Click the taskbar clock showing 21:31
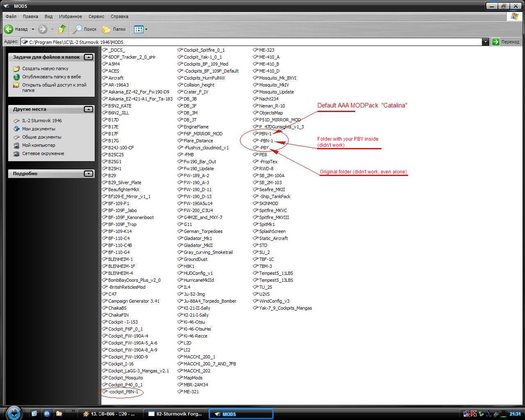The width and height of the screenshot is (525, 420). pos(515,414)
